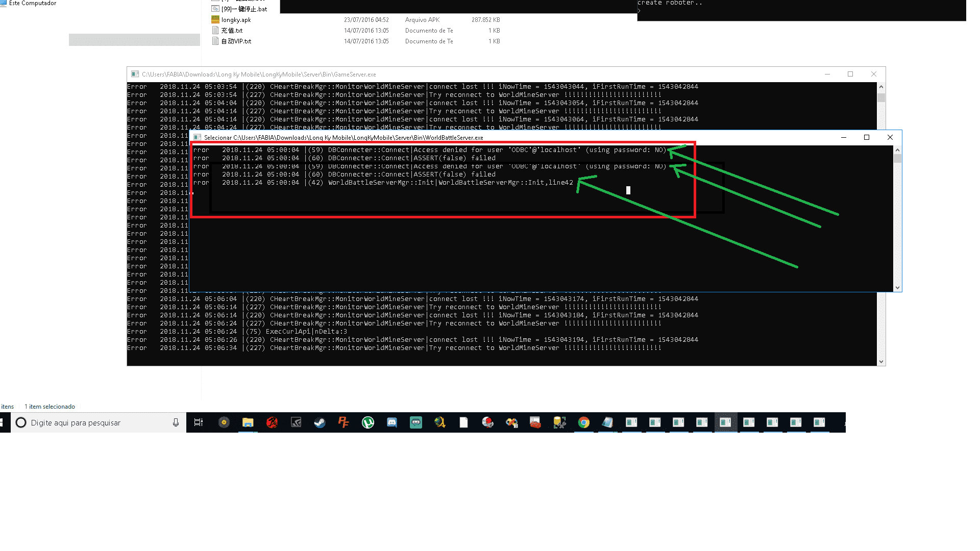Minimize the WorldBattleServer.exe window

(x=843, y=137)
